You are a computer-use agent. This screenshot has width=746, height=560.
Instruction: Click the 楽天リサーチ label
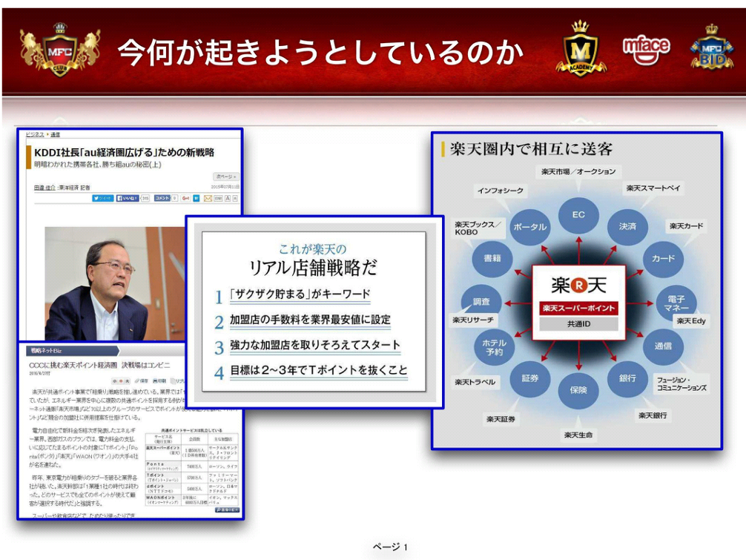tap(473, 320)
